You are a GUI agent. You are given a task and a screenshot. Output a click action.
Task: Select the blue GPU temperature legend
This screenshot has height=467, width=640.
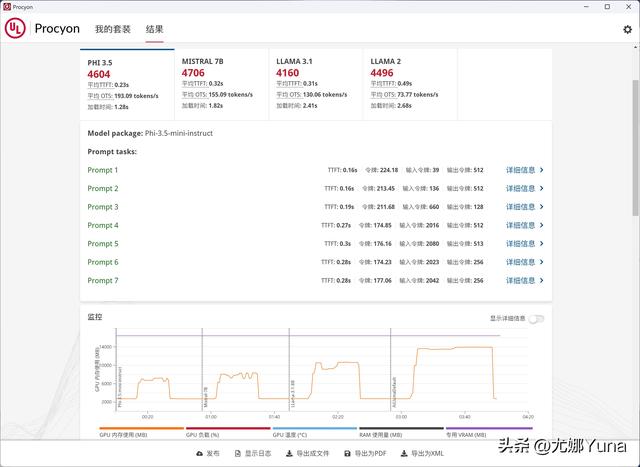pos(314,432)
